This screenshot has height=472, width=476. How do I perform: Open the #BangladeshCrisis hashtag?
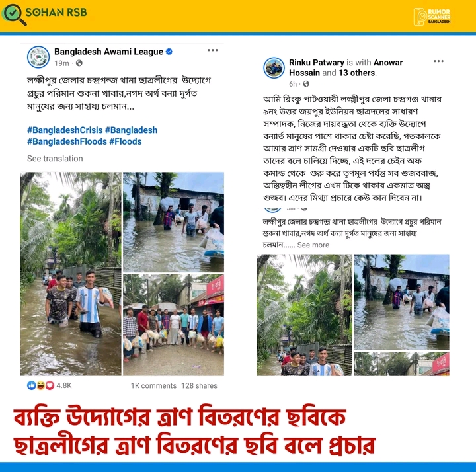point(65,130)
